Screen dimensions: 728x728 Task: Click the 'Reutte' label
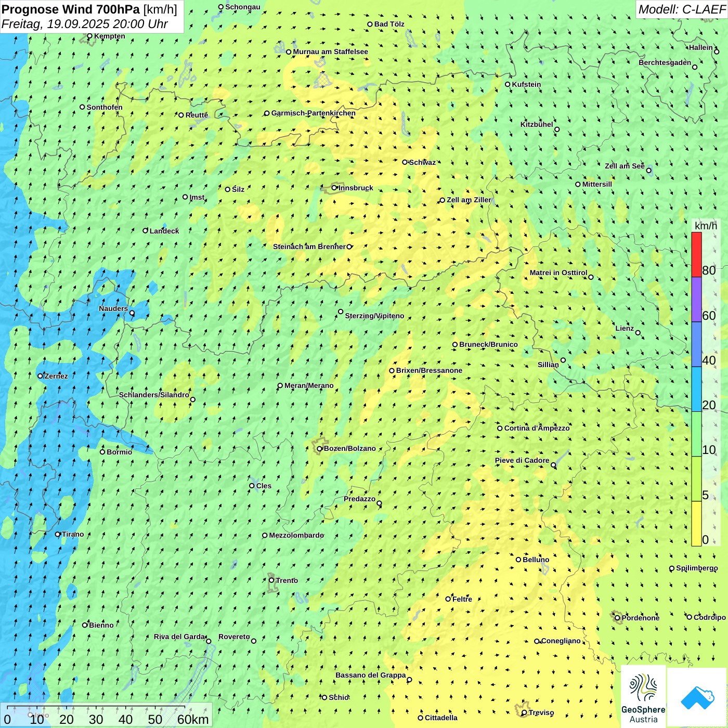click(197, 115)
